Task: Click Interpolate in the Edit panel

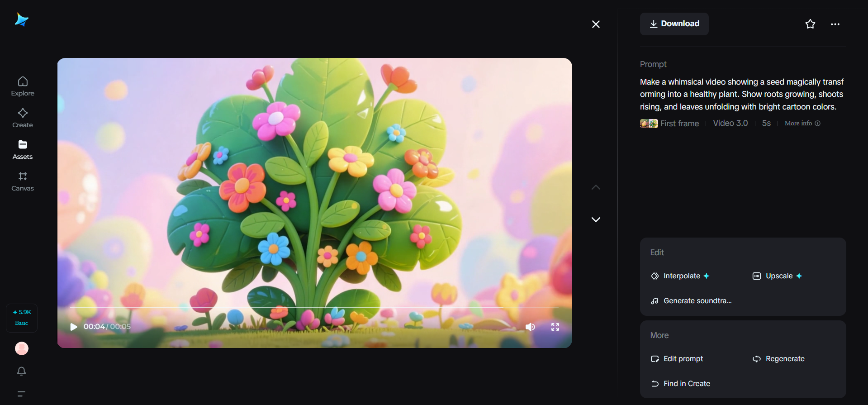Action: [681, 276]
